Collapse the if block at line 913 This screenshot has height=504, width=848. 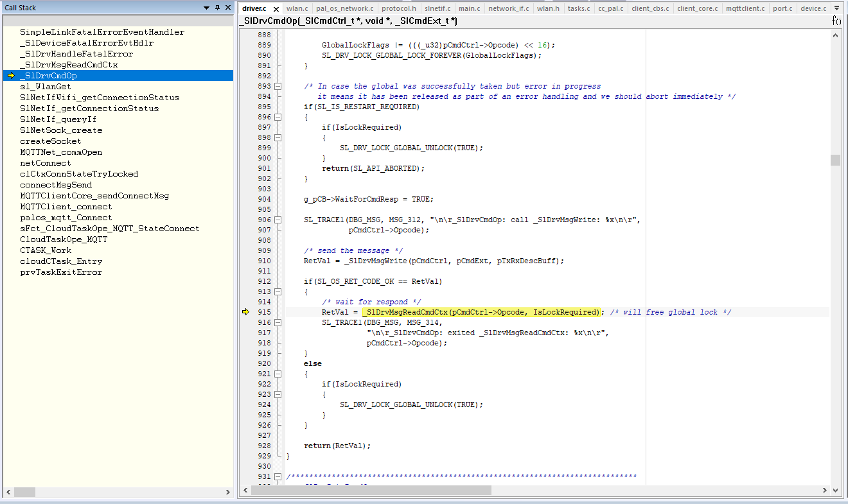tap(278, 291)
